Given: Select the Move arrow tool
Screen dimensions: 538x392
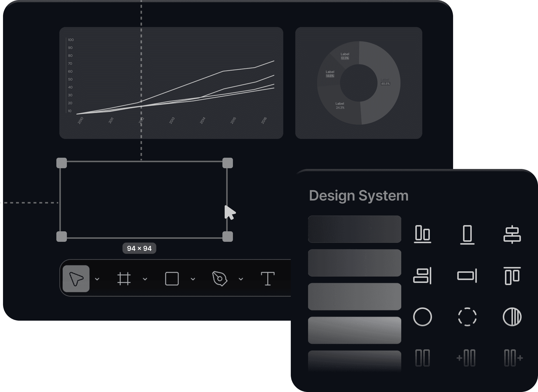Looking at the screenshot, I should click(x=76, y=279).
